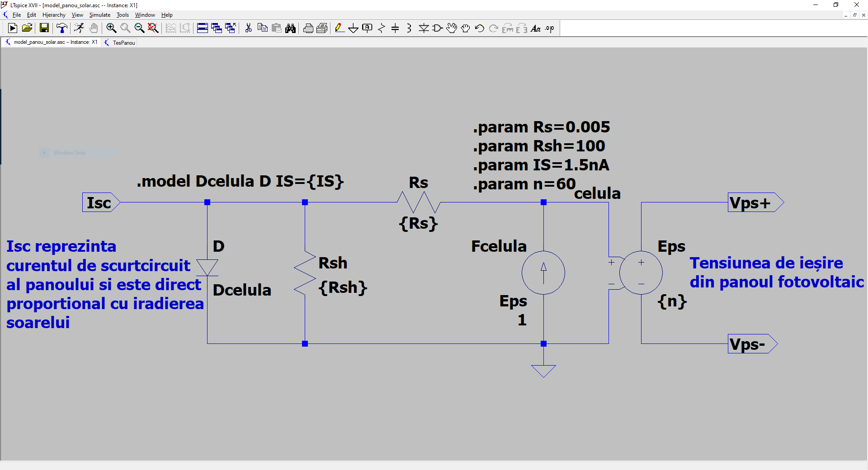Image resolution: width=868 pixels, height=470 pixels.
Task: Select the Rotate tool
Action: 508,28
